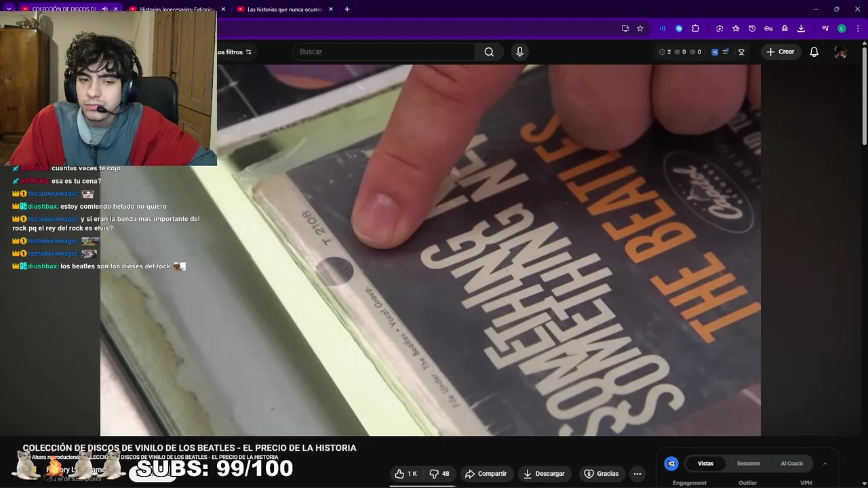
Task: Click the vidIQ blue IQ icon in header
Action: click(x=715, y=52)
